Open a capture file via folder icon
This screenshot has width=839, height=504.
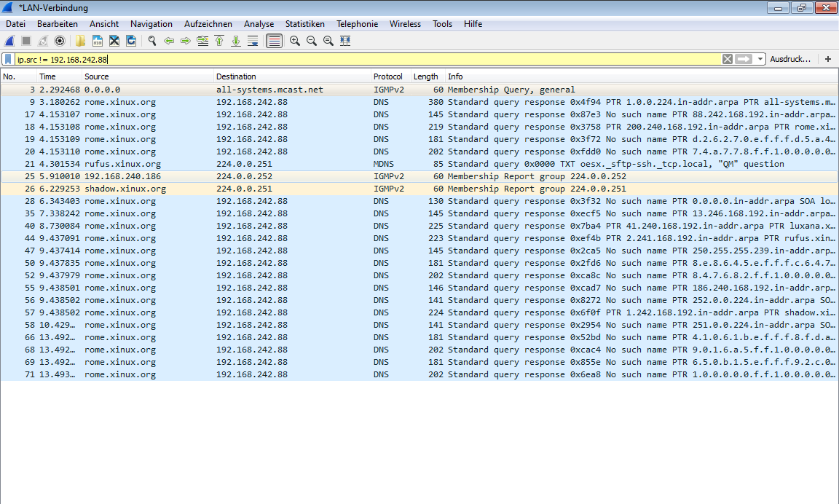(80, 41)
